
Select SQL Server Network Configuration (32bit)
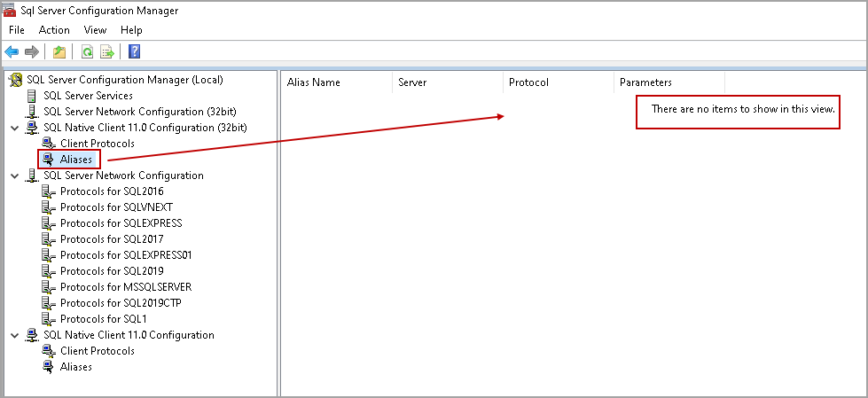tap(140, 112)
